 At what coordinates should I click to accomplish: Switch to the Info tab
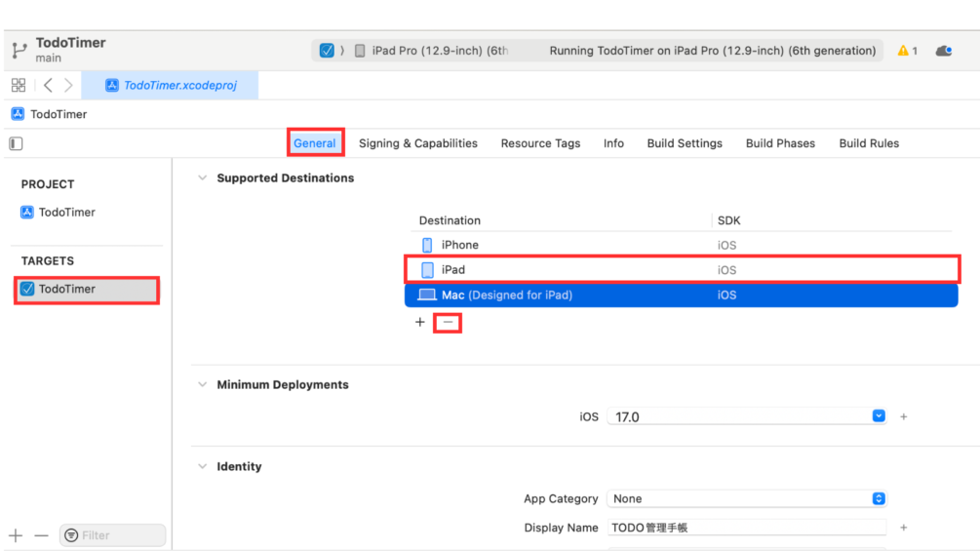613,143
